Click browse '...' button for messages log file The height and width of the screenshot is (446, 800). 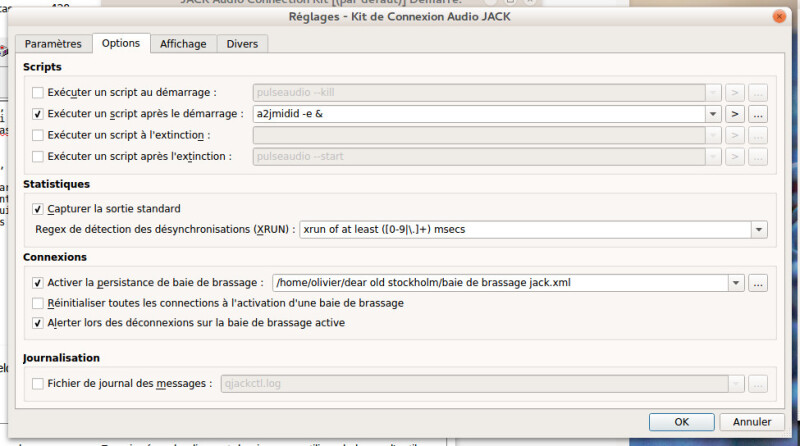coord(758,383)
